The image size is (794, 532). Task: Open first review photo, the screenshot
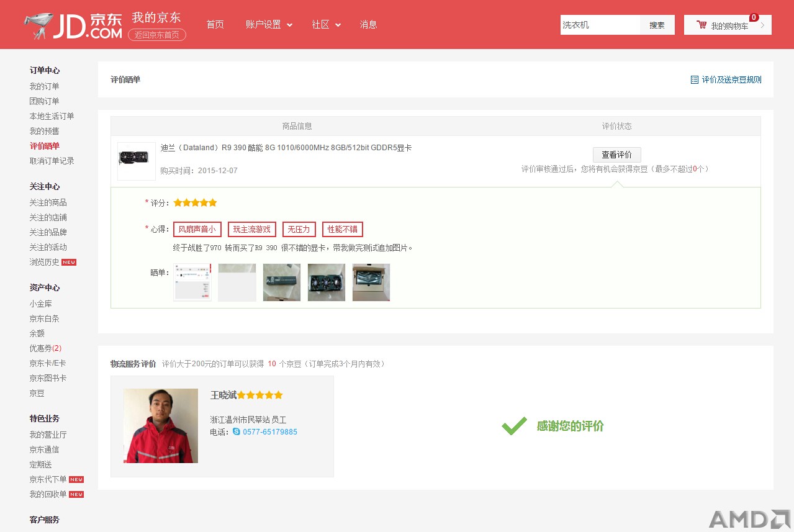pyautogui.click(x=192, y=282)
